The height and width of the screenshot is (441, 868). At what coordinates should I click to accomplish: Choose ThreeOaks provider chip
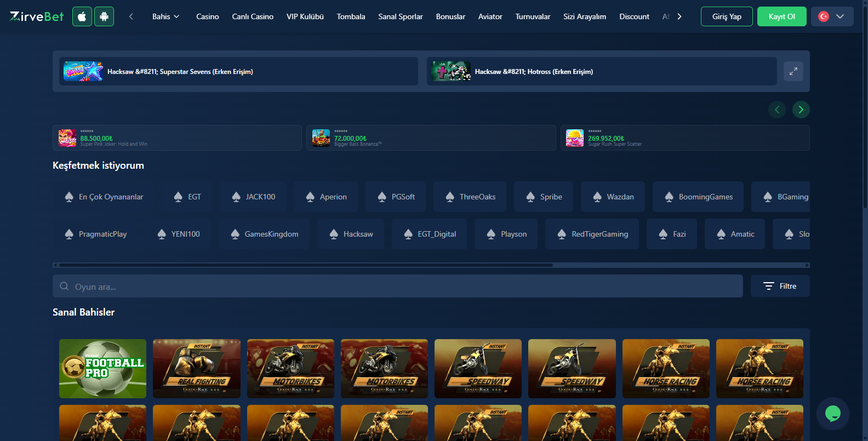pos(470,197)
